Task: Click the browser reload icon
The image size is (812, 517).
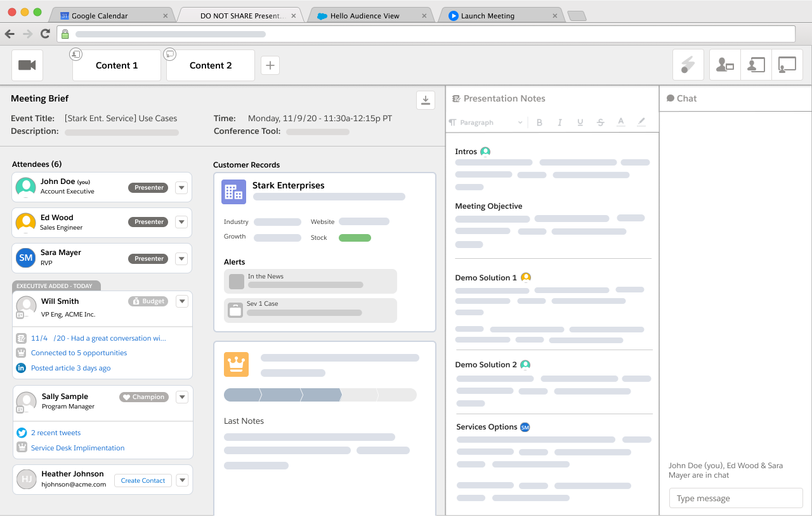Action: 45,34
